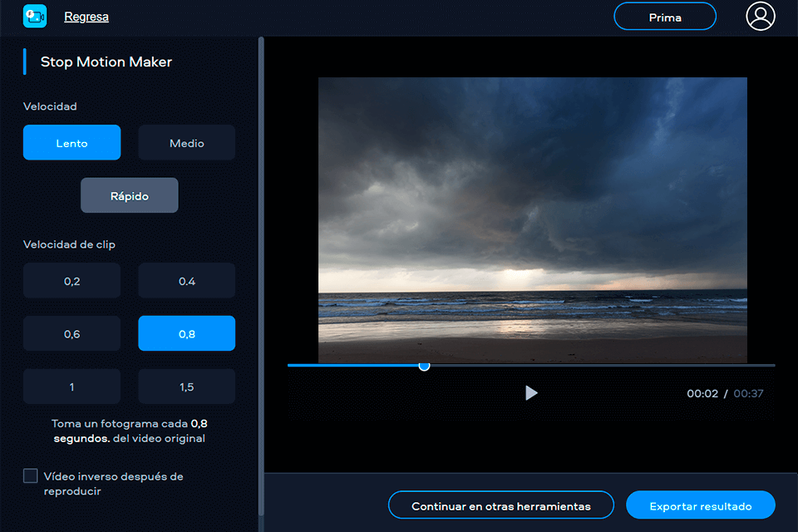Viewport: 798px width, 532px height.
Task: Choose clip speed of 1
Action: (x=71, y=386)
